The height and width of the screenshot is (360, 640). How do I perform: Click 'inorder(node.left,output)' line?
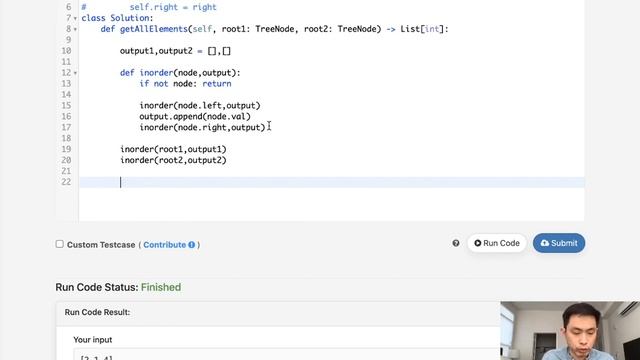(x=200, y=106)
